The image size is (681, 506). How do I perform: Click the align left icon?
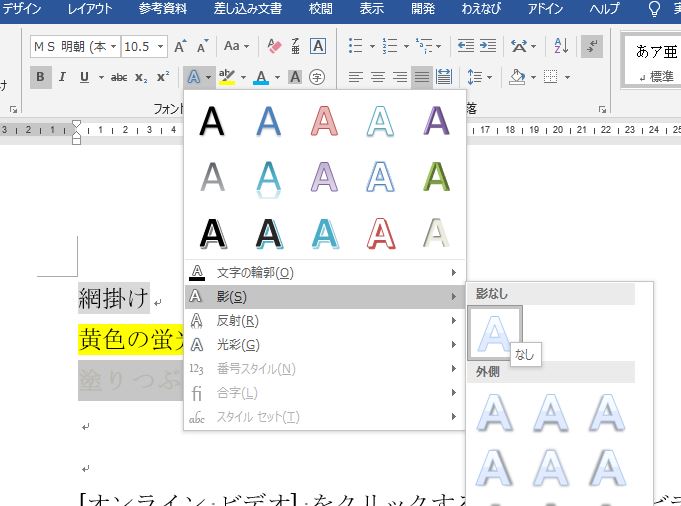tap(356, 77)
